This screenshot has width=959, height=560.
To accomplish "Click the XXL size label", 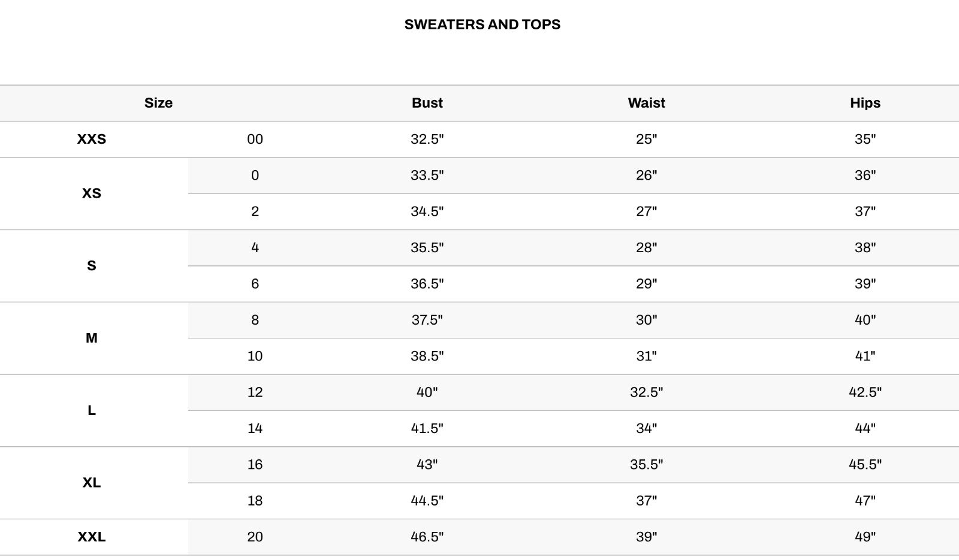I will tap(92, 537).
